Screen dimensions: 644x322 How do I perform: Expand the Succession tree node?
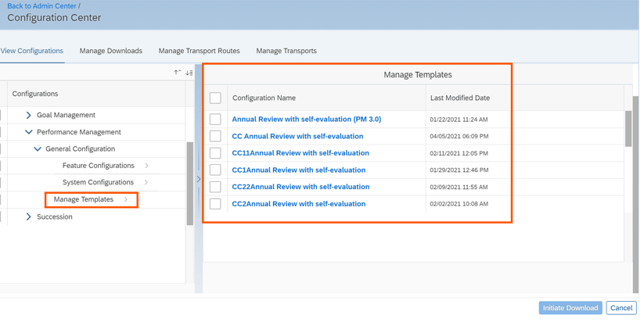29,217
